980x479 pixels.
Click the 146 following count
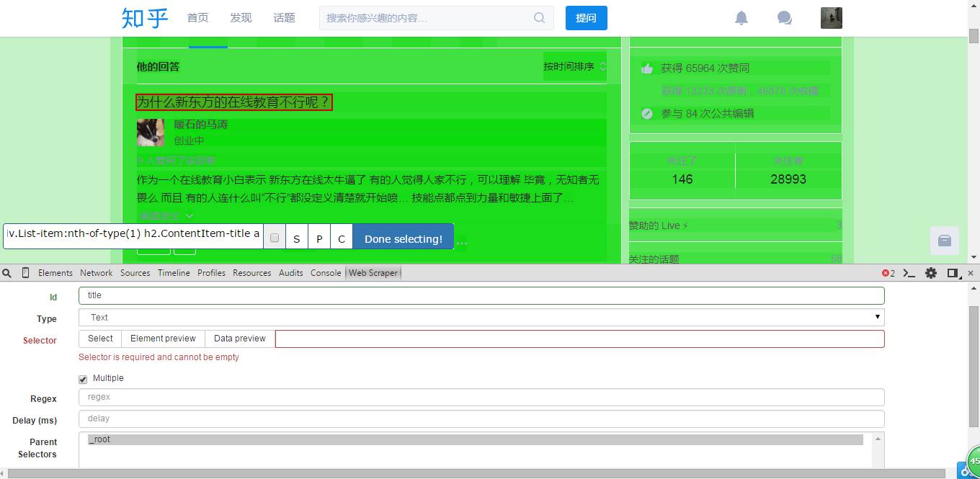click(682, 179)
